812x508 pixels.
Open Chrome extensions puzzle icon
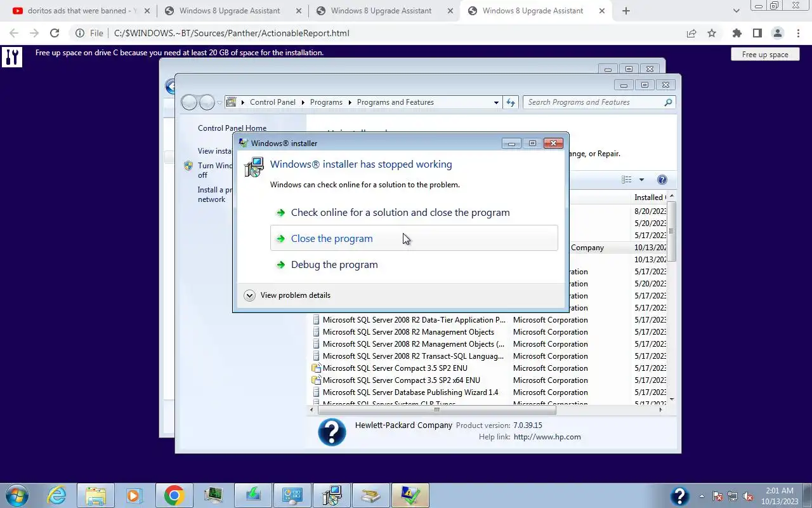coord(737,33)
